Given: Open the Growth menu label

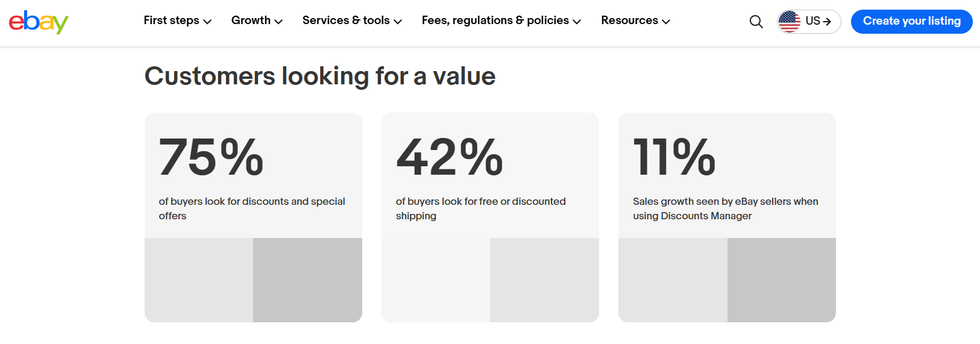Looking at the screenshot, I should pos(251,20).
